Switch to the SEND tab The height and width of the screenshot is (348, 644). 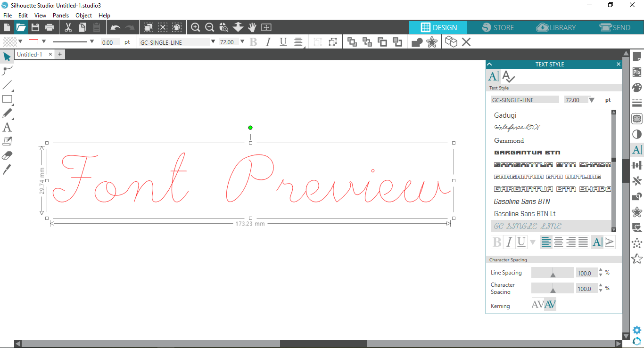coord(614,27)
